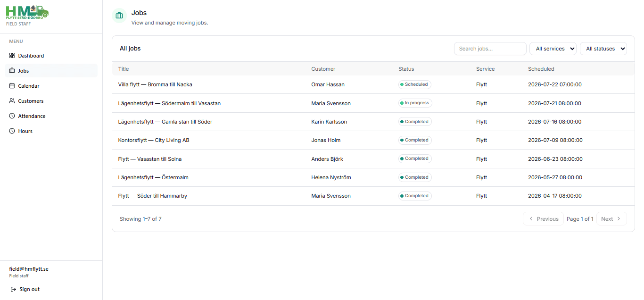Open the Attendance menu item
644x300 pixels.
pyautogui.click(x=51, y=116)
